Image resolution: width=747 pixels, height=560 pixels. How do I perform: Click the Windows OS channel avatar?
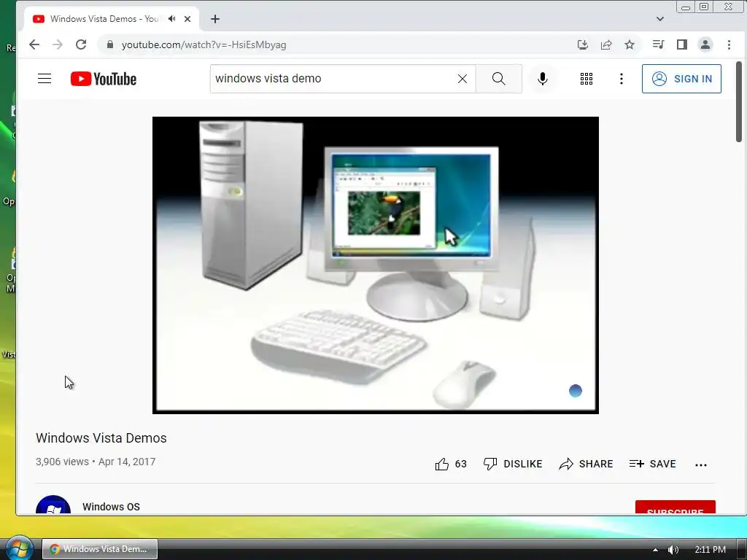pos(53,505)
